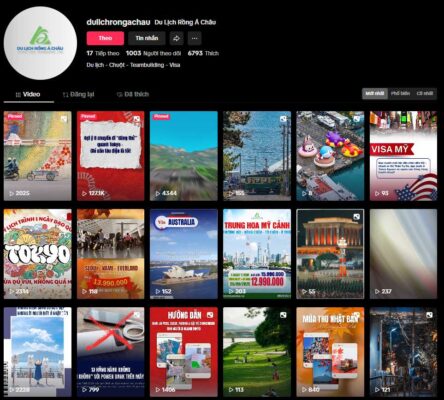Viewport: 444px width, 400px height.
Task: Click the Tin nhắn message button
Action: click(x=147, y=38)
